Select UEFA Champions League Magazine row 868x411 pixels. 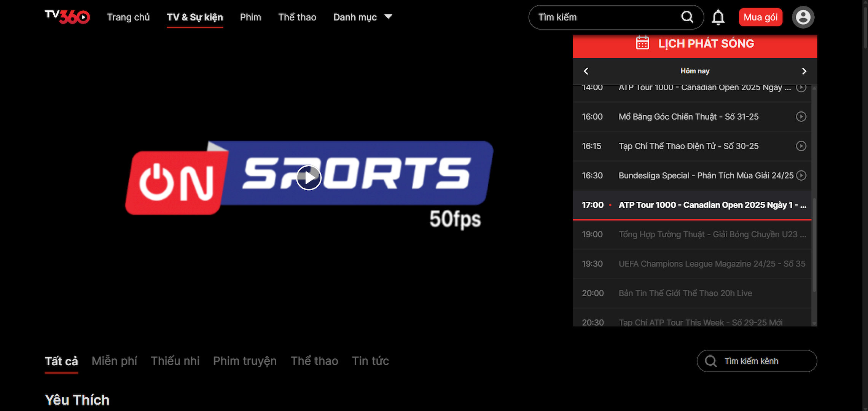pyautogui.click(x=692, y=264)
